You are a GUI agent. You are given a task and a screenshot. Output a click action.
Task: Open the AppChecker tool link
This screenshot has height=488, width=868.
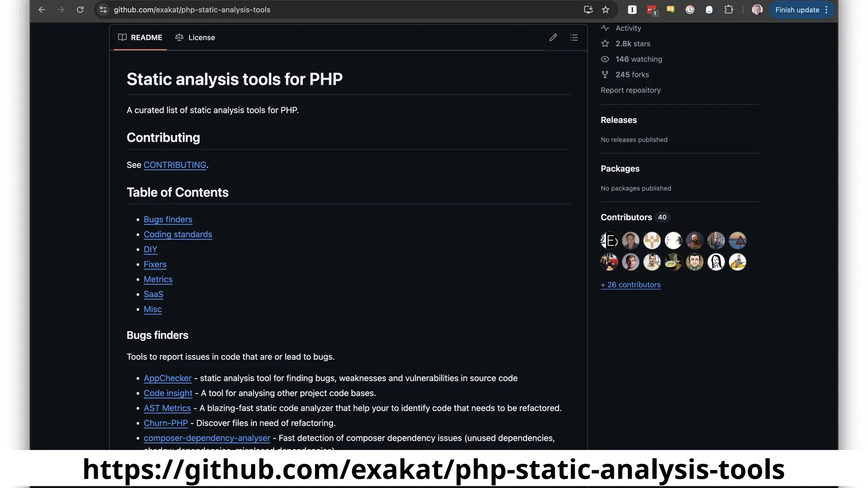[x=167, y=378]
